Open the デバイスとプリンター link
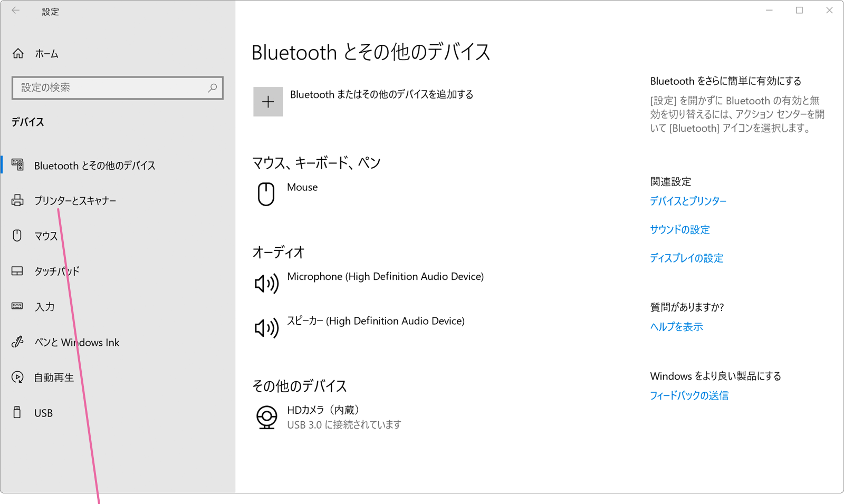This screenshot has height=504, width=844. [x=688, y=201]
